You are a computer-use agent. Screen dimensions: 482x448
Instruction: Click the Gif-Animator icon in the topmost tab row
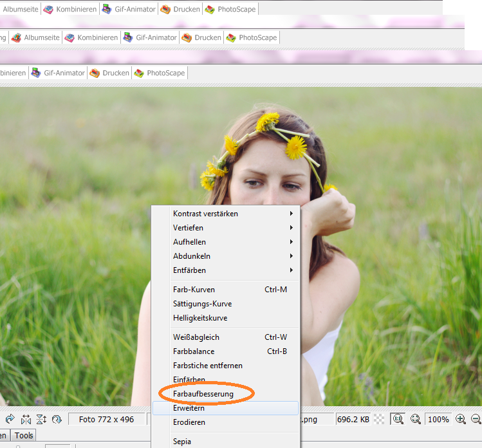click(107, 10)
